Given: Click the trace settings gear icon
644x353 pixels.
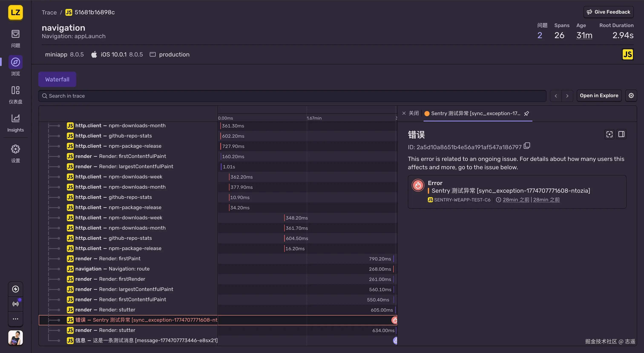Looking at the screenshot, I should [631, 95].
